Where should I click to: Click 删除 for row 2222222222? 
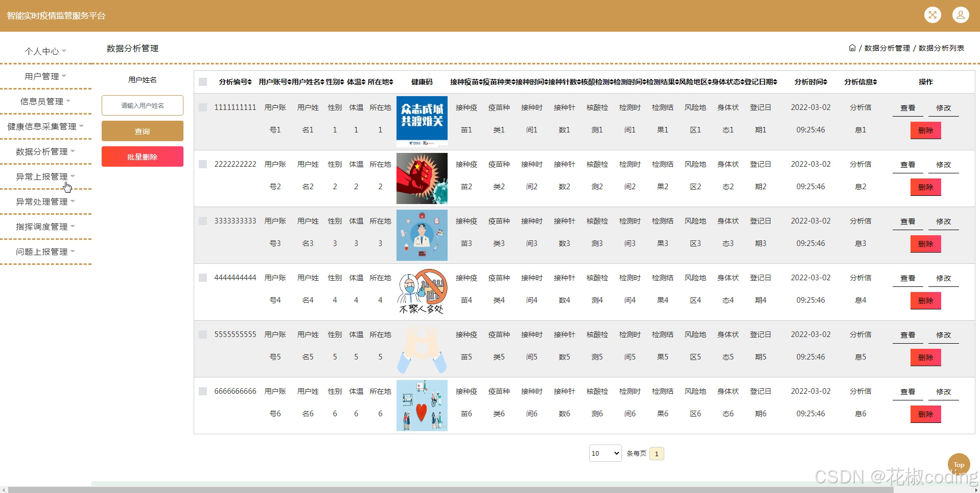tap(926, 187)
